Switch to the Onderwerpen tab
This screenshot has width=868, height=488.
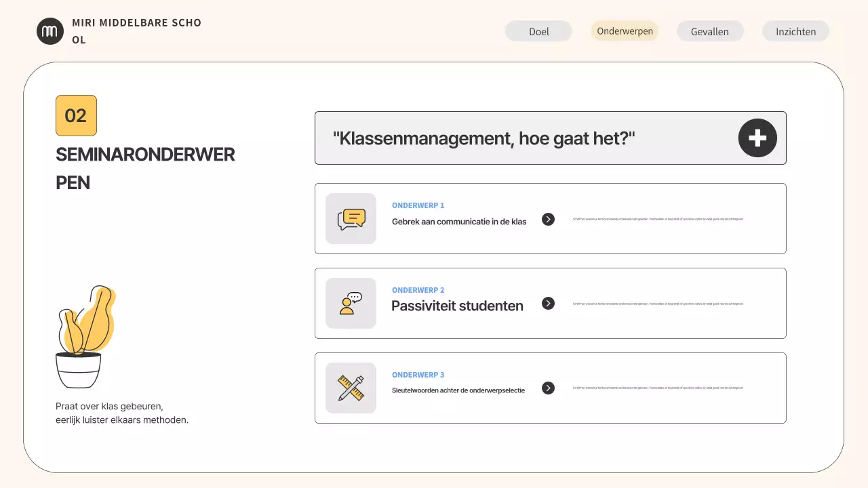tap(625, 31)
